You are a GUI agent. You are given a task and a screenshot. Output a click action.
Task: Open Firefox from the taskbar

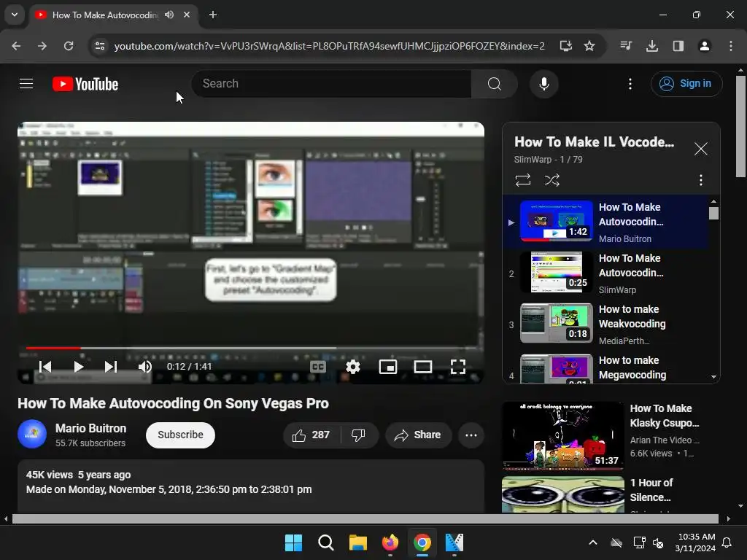click(x=390, y=542)
